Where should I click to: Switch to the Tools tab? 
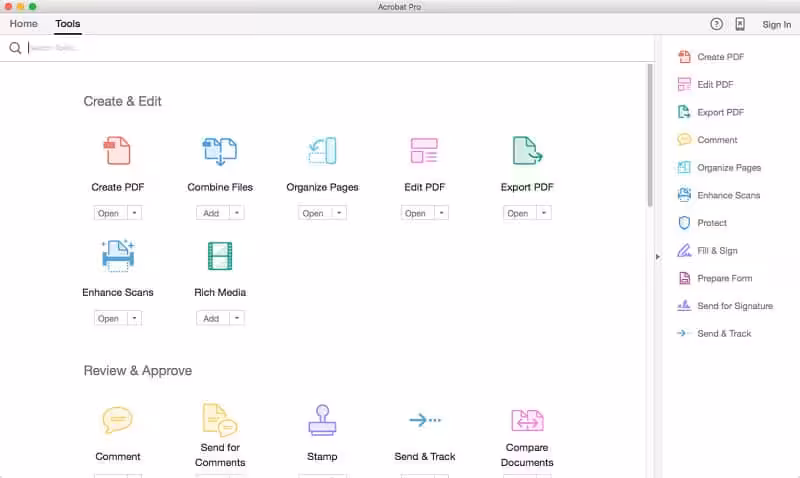coord(68,23)
